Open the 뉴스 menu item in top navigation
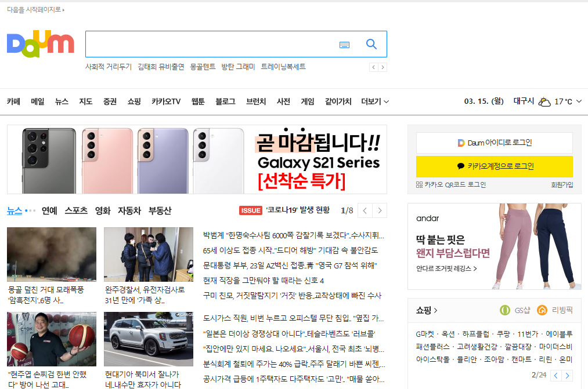The image size is (588, 389). pyautogui.click(x=62, y=101)
